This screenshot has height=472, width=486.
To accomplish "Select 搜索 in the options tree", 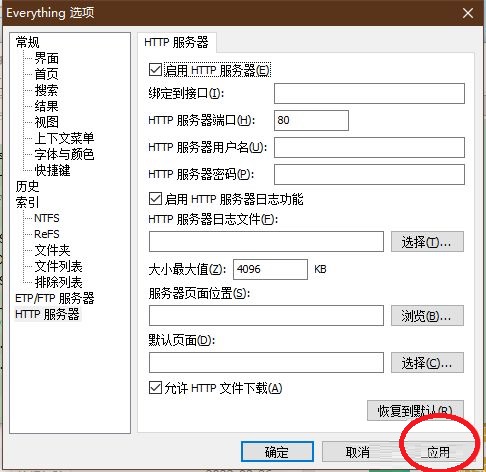I will pos(47,90).
